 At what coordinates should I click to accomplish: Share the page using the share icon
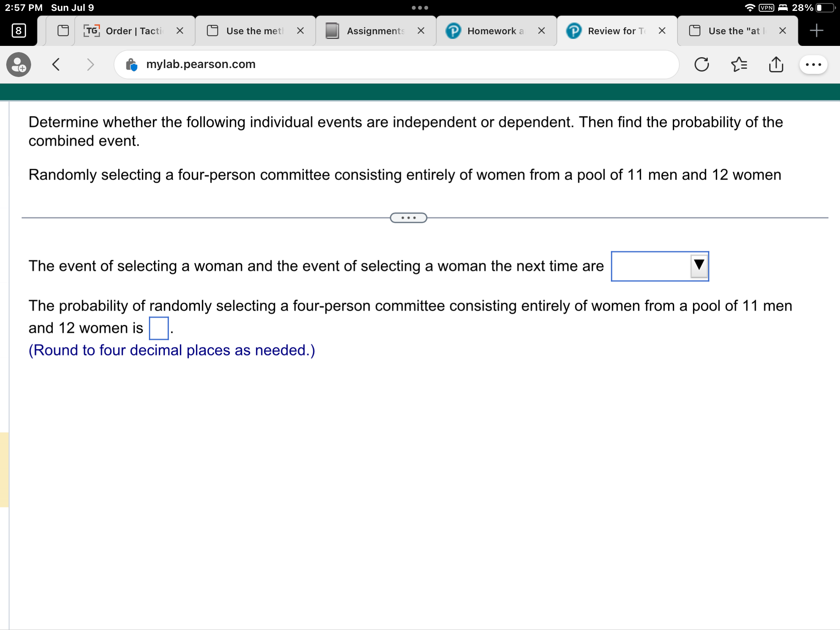pyautogui.click(x=776, y=65)
